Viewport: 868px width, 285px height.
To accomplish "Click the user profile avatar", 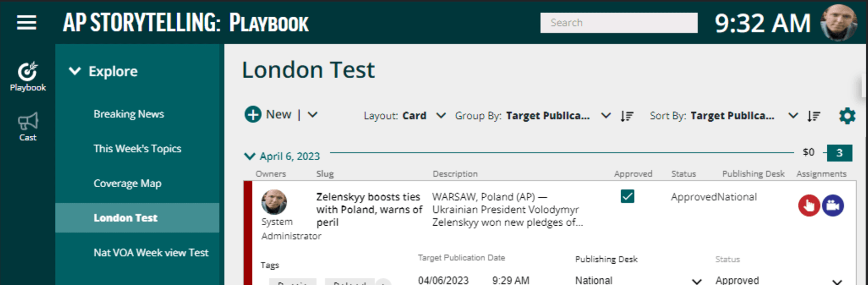I will point(839,23).
